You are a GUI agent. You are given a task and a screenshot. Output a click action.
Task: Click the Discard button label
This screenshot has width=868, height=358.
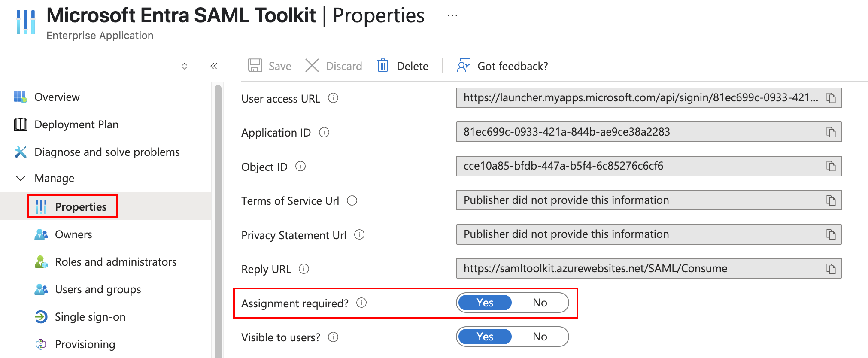[344, 66]
